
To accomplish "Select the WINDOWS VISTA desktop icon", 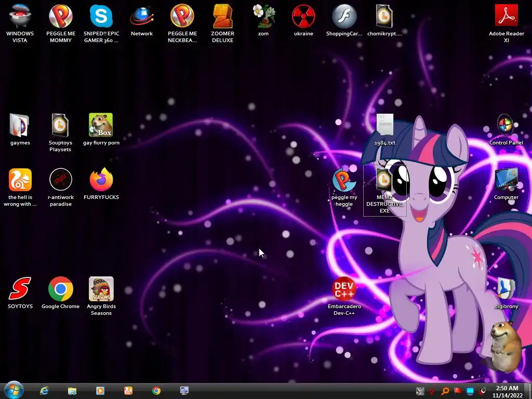I will (20, 23).
